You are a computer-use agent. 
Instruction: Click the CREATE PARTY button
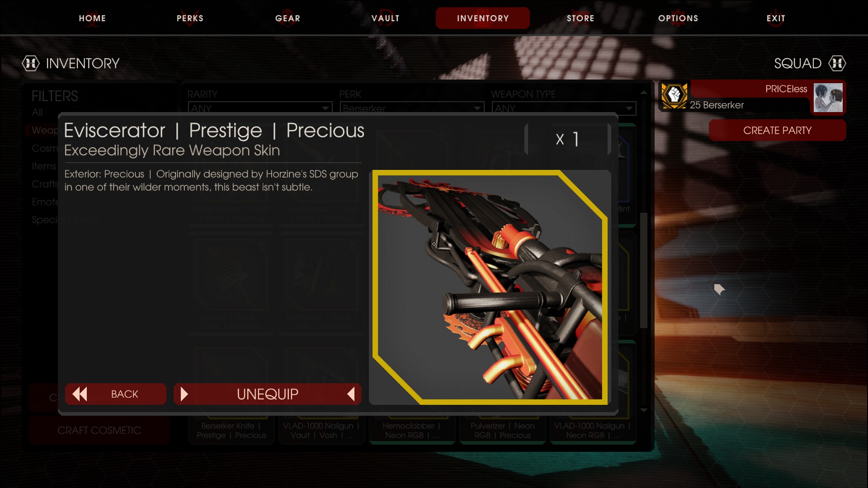click(777, 131)
